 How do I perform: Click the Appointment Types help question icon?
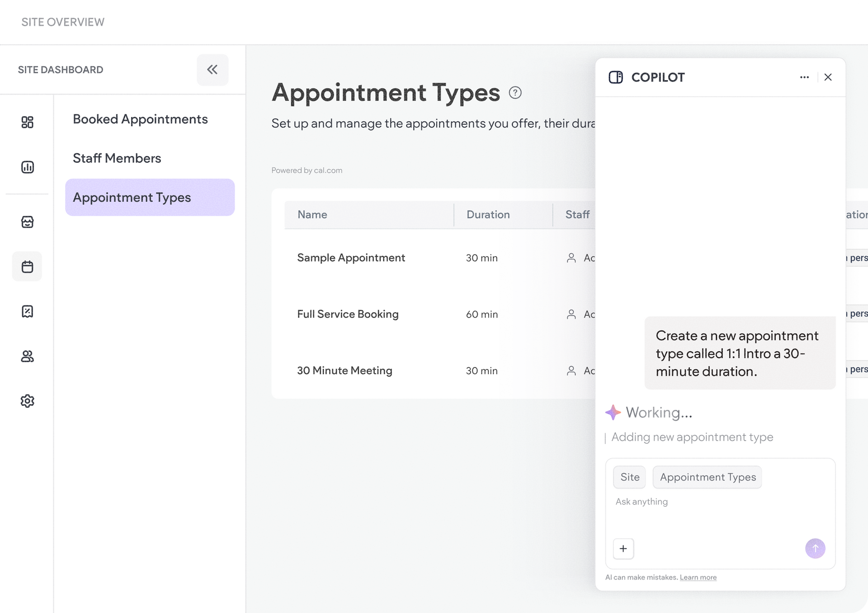click(x=515, y=93)
